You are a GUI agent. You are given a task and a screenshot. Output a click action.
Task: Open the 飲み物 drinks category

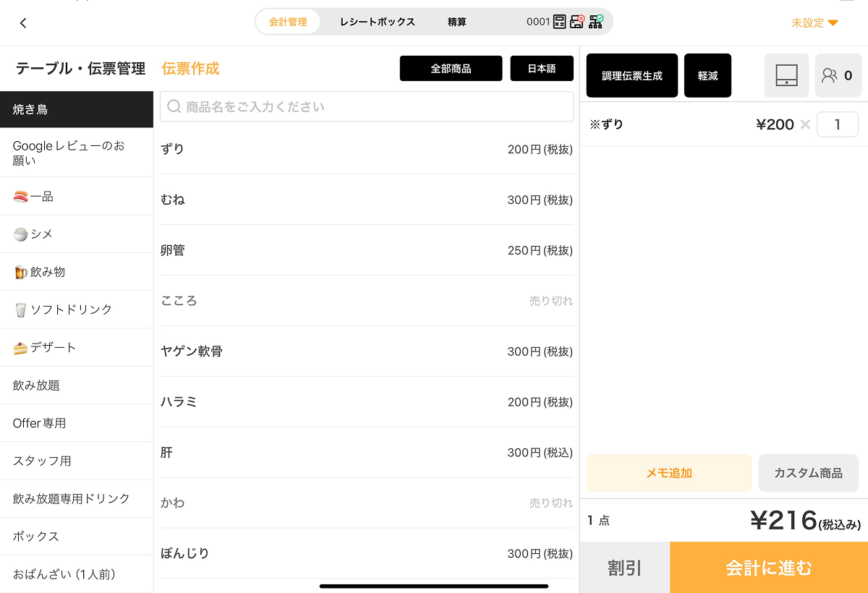tap(77, 272)
